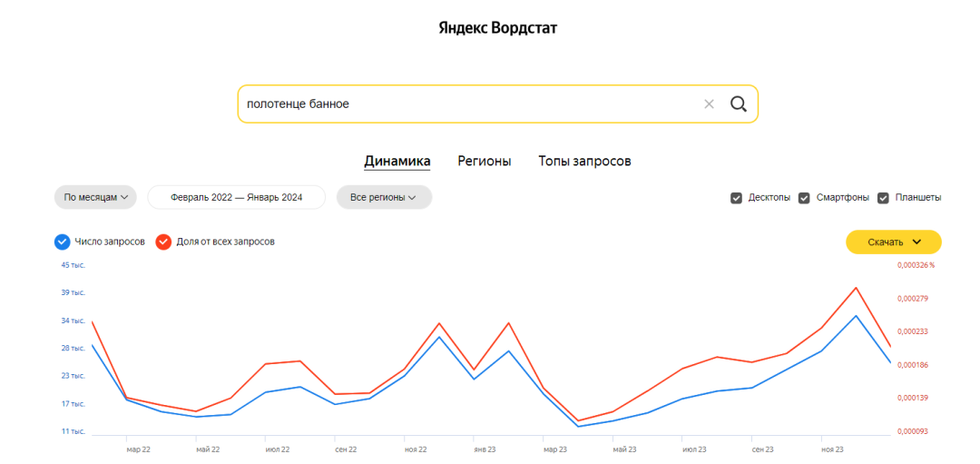Click the "0,000139" right axis value
This screenshot has width=980, height=464.
click(x=913, y=398)
